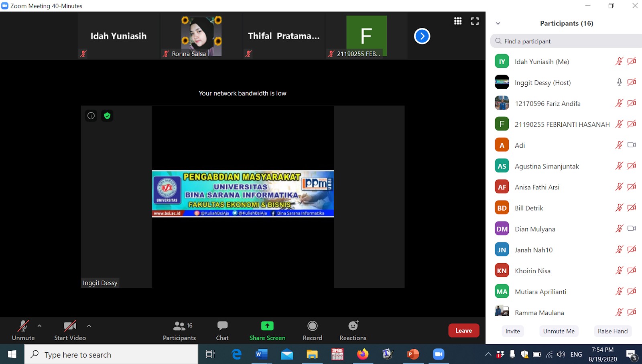
Task: Show hidden system tray icons
Action: coord(488,354)
